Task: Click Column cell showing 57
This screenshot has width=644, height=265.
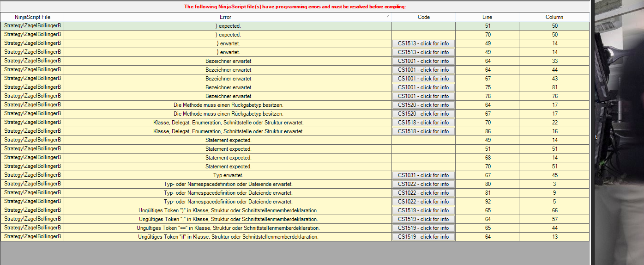Action: tap(554, 219)
